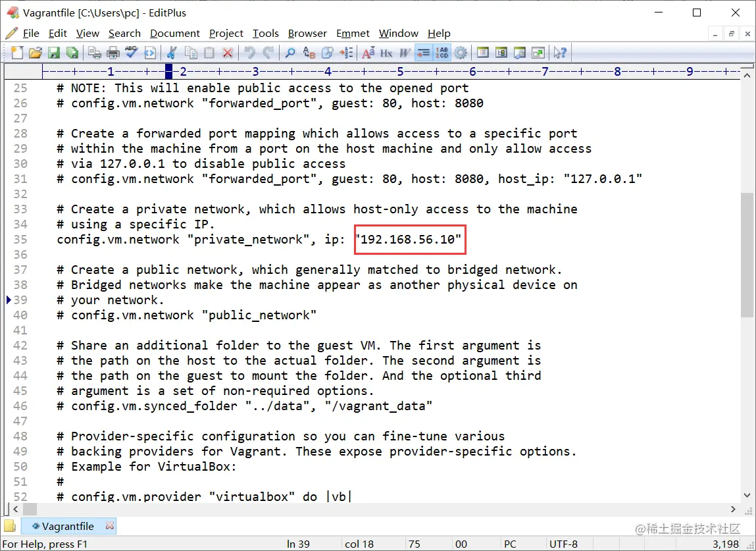Toggle the full screen icon

(x=538, y=53)
